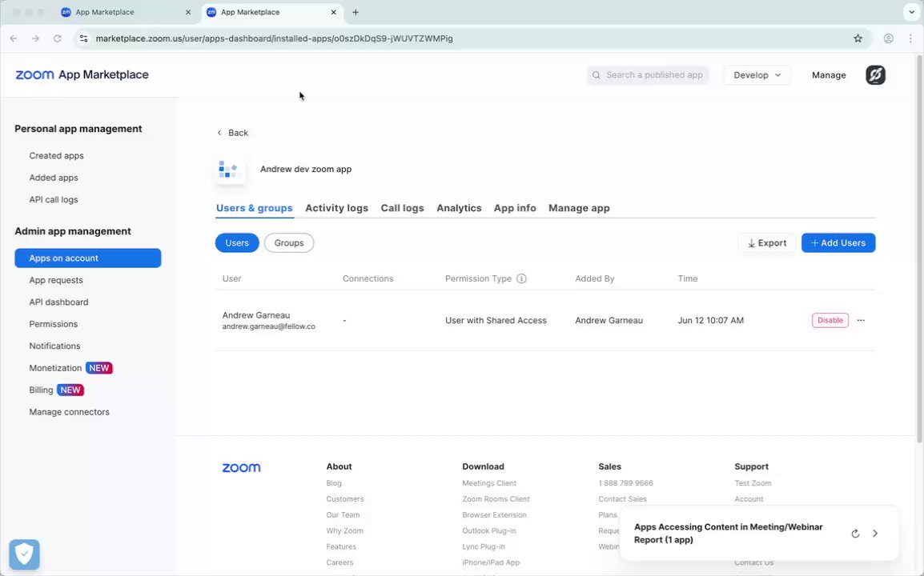The width and height of the screenshot is (924, 576).
Task: Click the Andrew dev zoom app icon
Action: click(x=229, y=170)
